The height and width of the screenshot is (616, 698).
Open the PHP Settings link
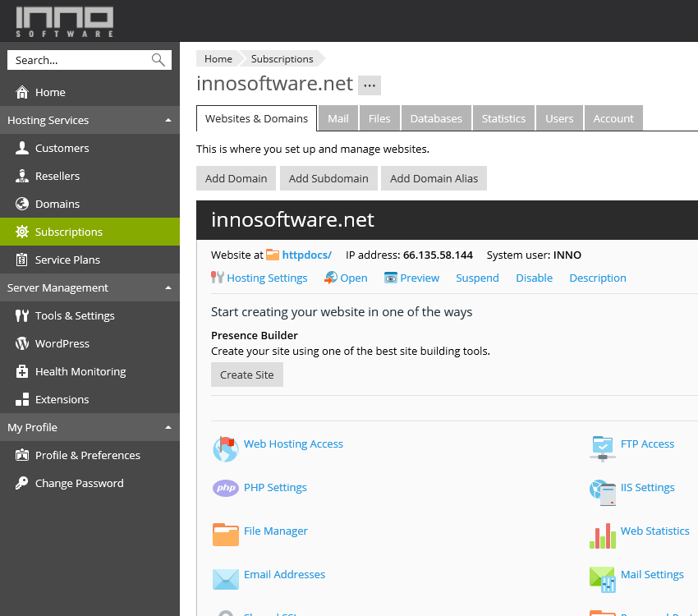point(275,487)
